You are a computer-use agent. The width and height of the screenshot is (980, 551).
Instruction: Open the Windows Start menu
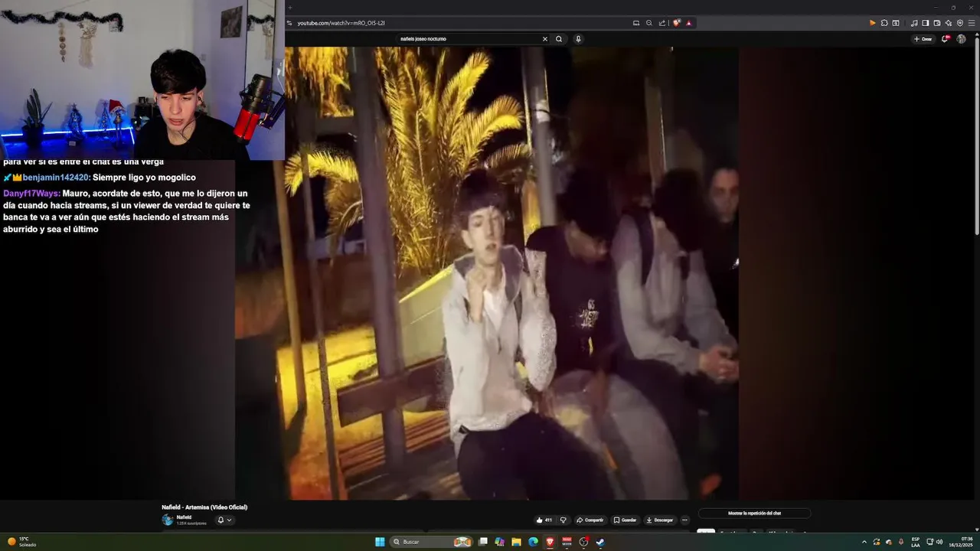[x=380, y=542]
